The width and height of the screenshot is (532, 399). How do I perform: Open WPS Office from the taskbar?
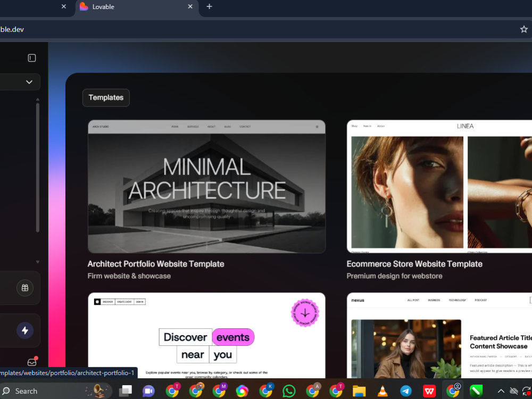(x=429, y=391)
